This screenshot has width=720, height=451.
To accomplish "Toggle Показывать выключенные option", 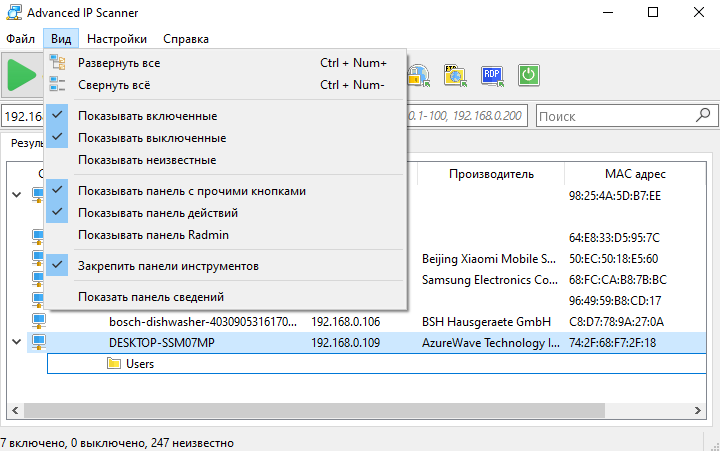I will coord(225,138).
